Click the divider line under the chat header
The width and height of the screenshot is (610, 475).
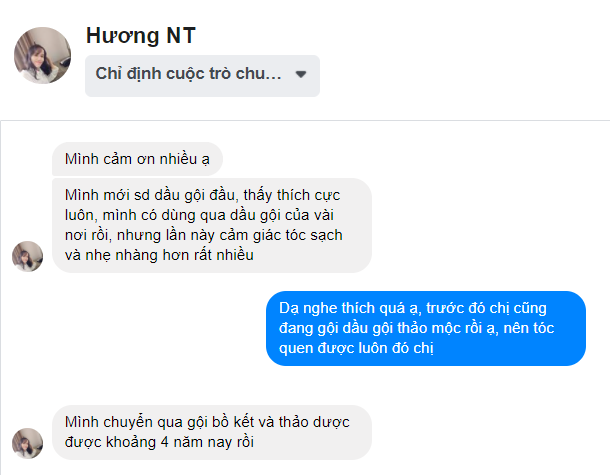click(x=305, y=121)
